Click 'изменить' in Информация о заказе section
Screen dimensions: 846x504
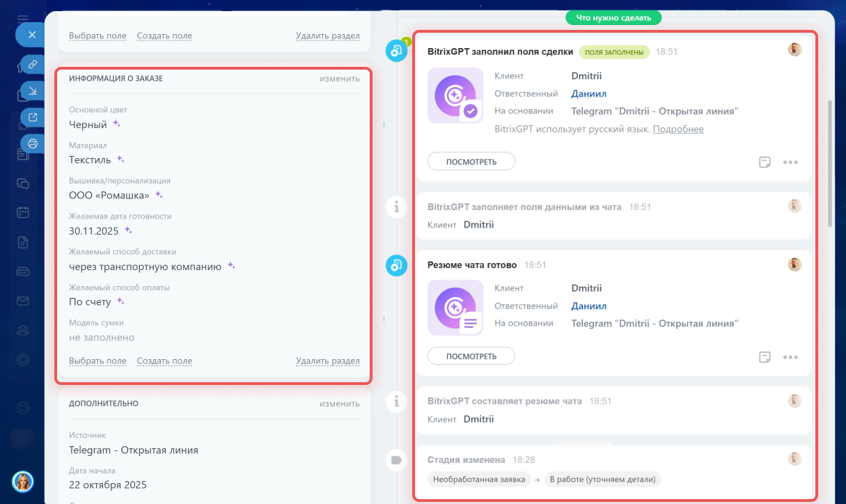[x=339, y=79]
